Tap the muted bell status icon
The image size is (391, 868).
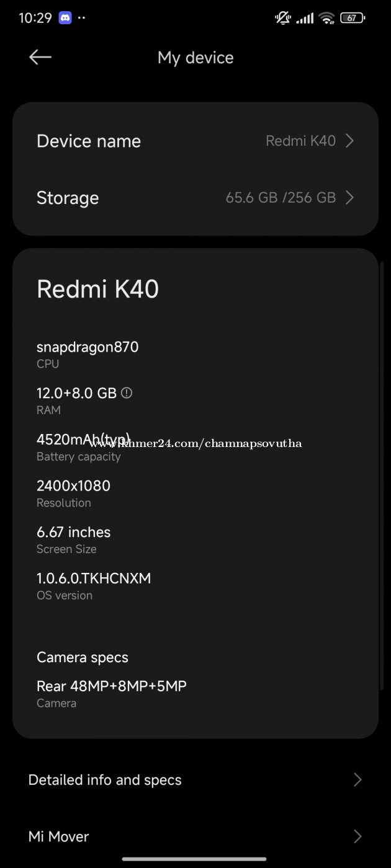click(x=283, y=18)
